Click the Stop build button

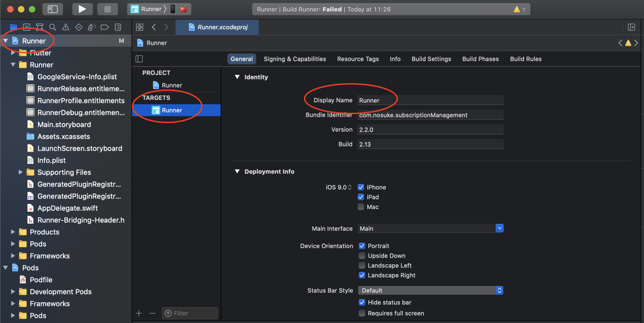108,9
